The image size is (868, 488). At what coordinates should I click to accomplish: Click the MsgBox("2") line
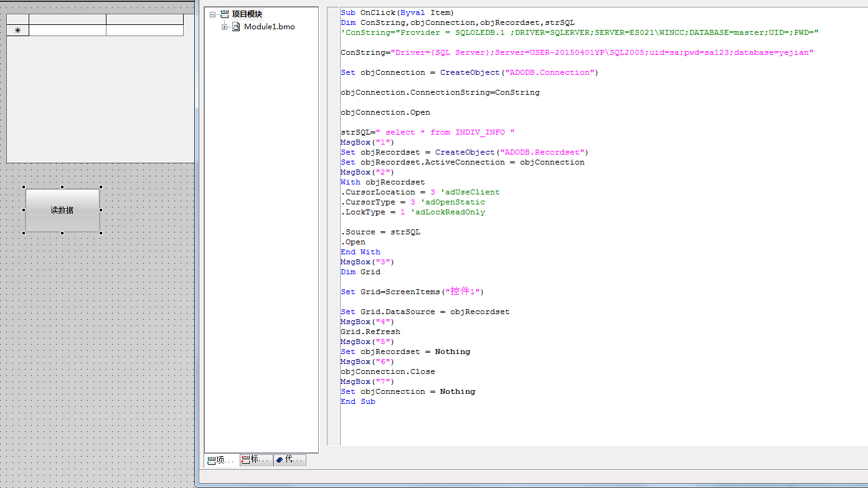(367, 172)
